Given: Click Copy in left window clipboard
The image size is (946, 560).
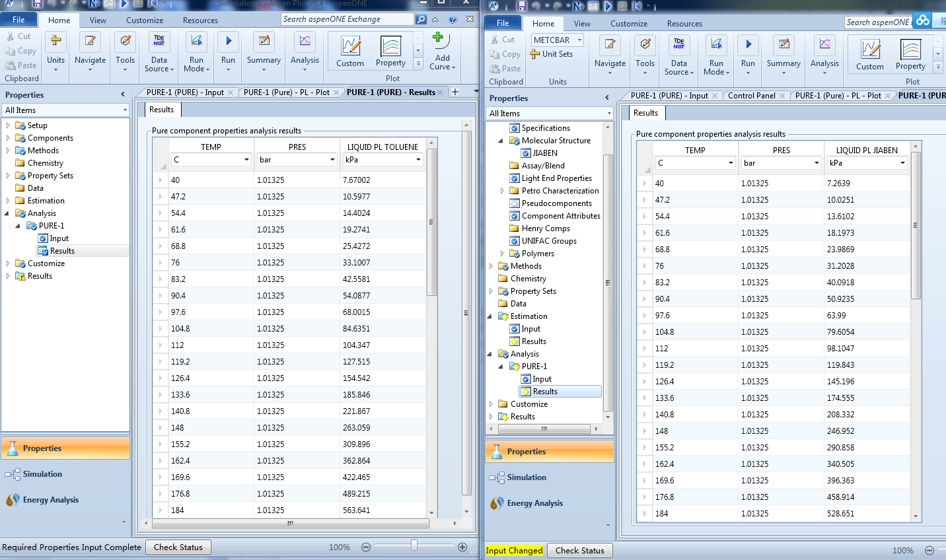Looking at the screenshot, I should tap(21, 51).
